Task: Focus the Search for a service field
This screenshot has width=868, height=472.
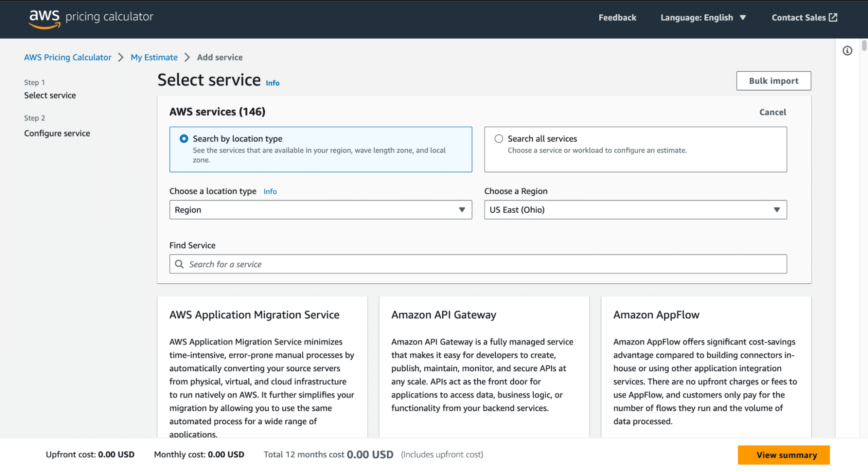Action: [478, 264]
